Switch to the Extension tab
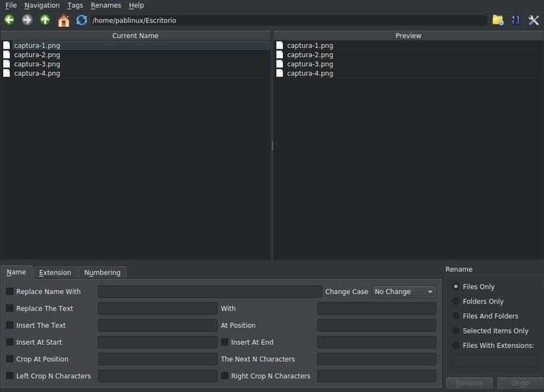544x392 pixels. [55, 273]
